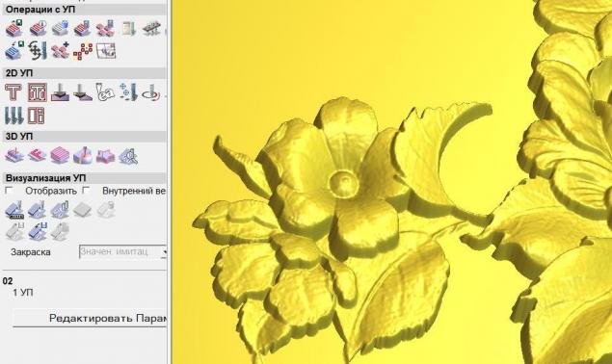Select the Feature Machining 3D icon
The height and width of the screenshot is (364, 612).
tap(37, 156)
